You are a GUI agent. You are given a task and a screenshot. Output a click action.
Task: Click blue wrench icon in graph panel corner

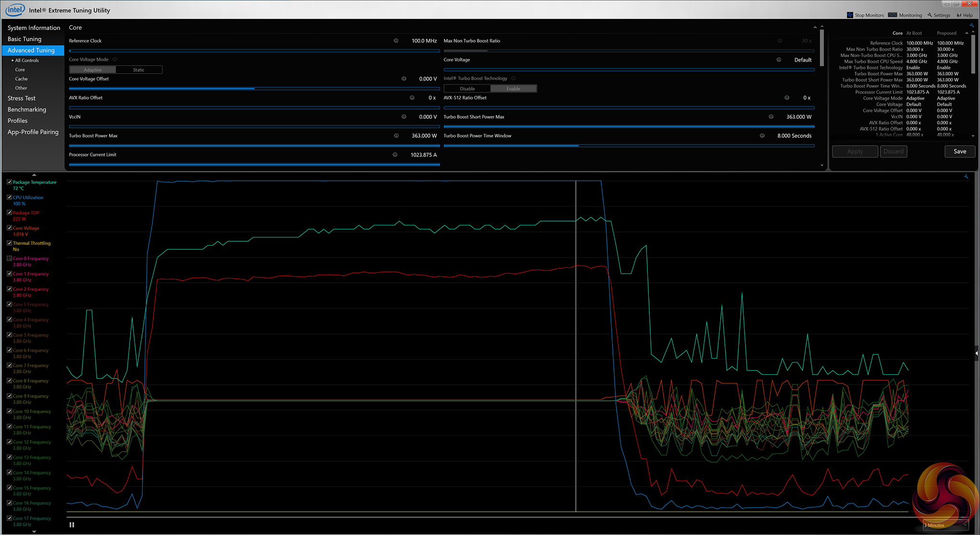pos(966,177)
